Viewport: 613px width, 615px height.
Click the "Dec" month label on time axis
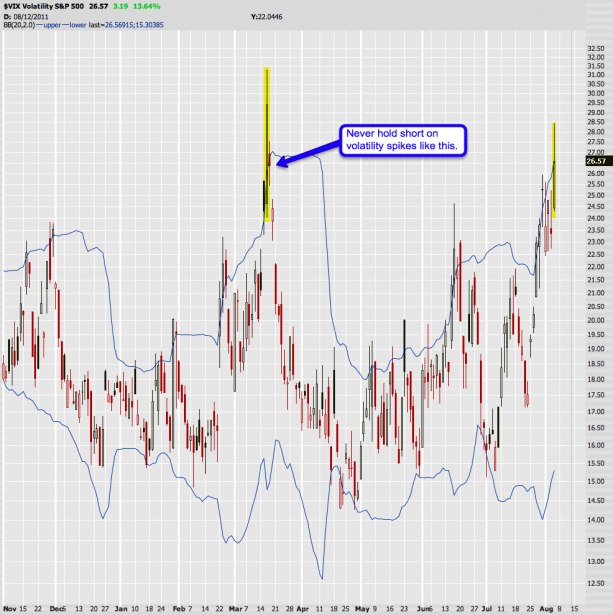(56, 609)
